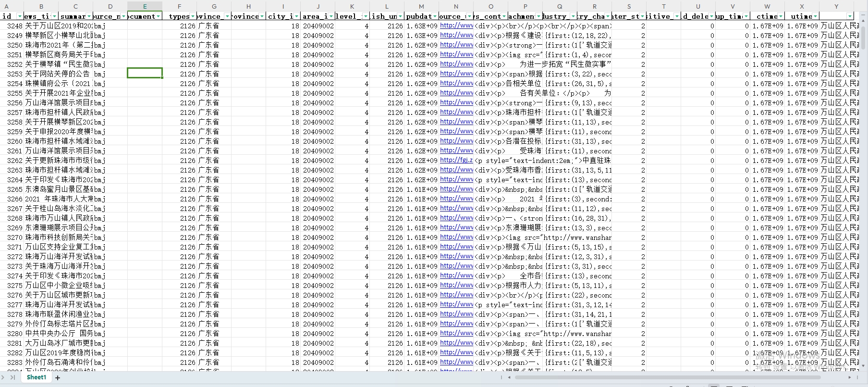
Task: Open the source URL link in row 3283
Action: [456, 362]
